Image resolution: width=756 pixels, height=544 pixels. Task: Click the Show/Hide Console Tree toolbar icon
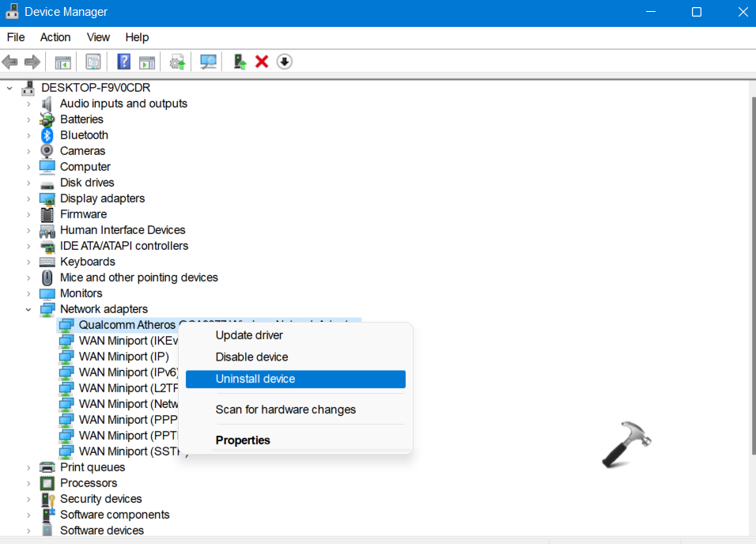coord(62,62)
